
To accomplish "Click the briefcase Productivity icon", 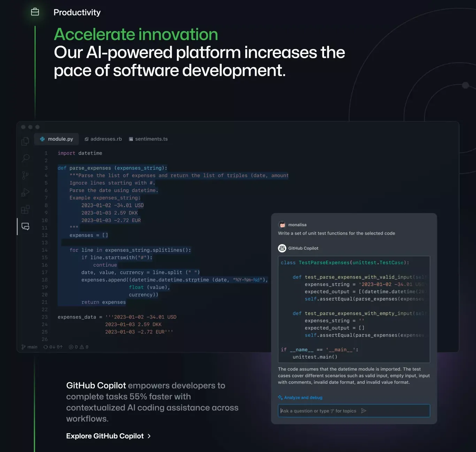I will coord(35,12).
